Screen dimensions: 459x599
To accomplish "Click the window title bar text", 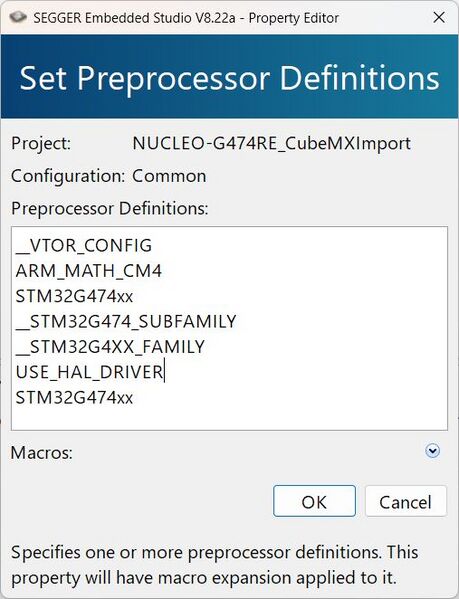I will tap(186, 18).
